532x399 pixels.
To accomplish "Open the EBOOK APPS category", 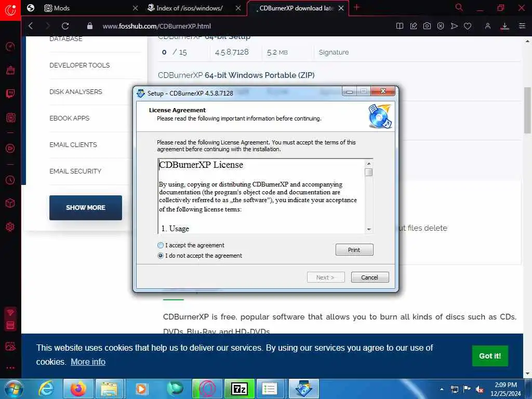I will coord(69,118).
